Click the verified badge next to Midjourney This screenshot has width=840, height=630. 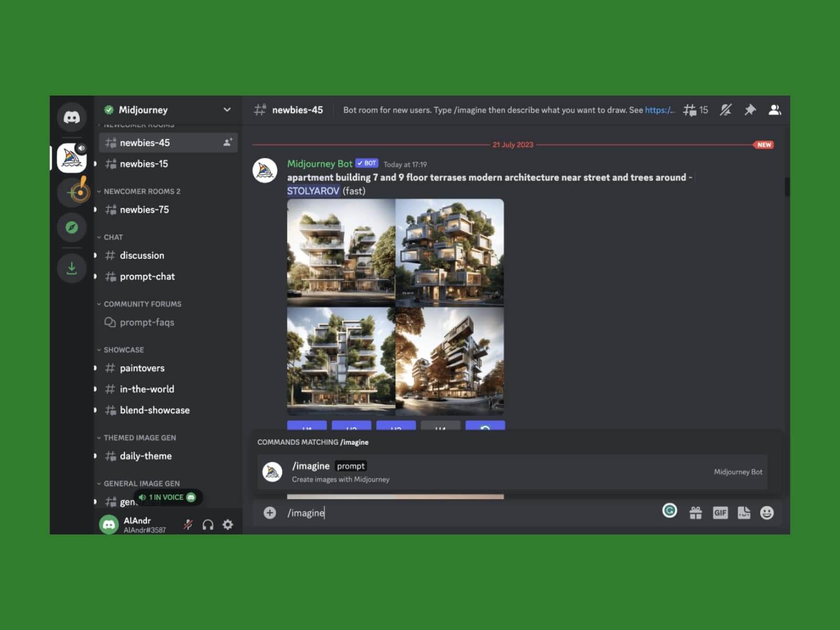[109, 110]
